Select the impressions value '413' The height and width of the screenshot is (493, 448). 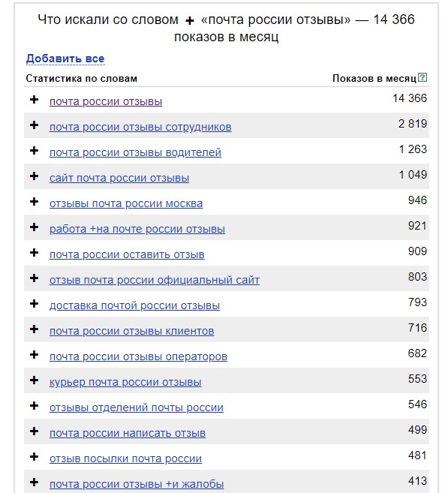(417, 481)
